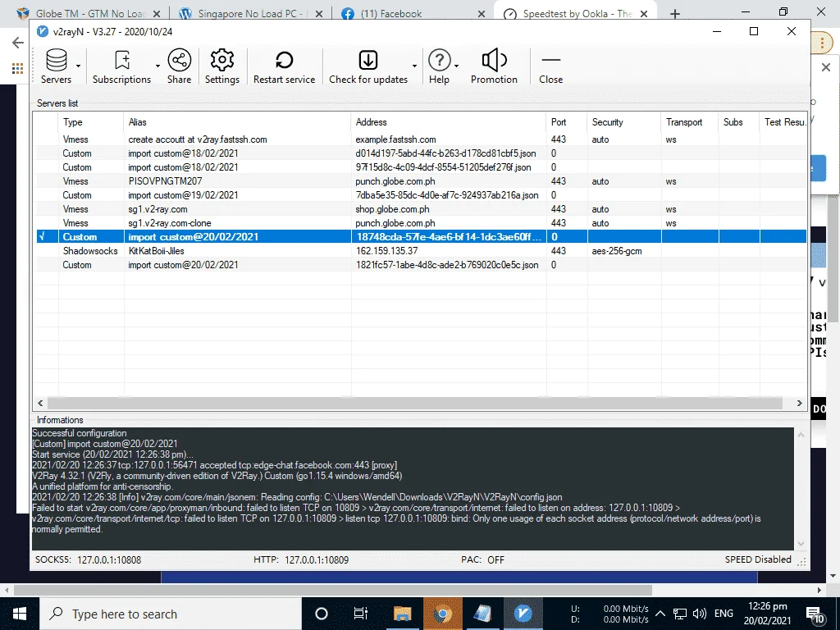The height and width of the screenshot is (630, 840).
Task: Click the Informations log scroll-up arrow
Action: coord(801,435)
